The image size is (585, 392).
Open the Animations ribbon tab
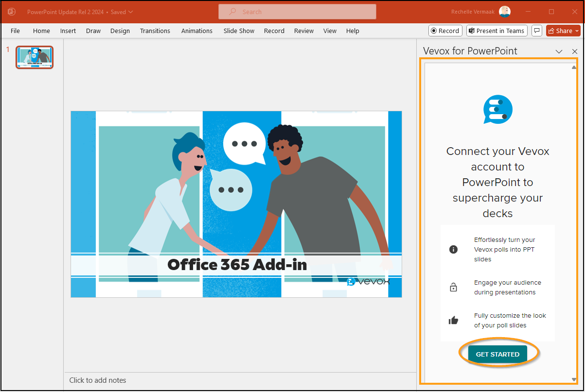196,31
